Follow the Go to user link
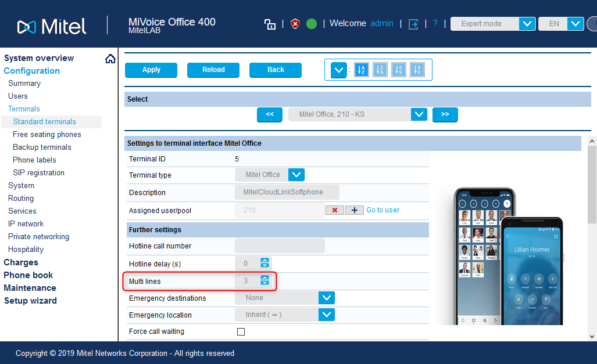Viewport: 597px width, 364px height. pyautogui.click(x=382, y=210)
